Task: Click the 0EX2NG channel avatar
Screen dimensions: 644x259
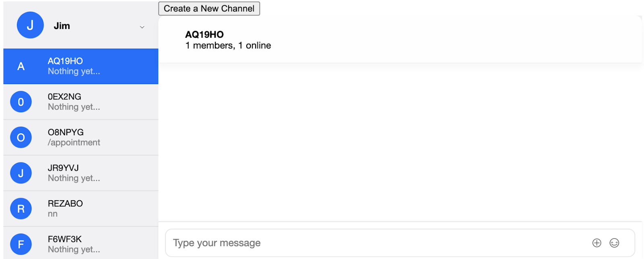Action: [21, 102]
